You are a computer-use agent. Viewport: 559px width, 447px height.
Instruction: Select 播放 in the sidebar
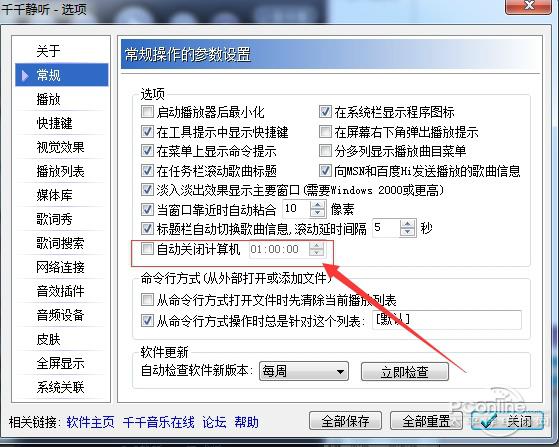click(x=48, y=99)
